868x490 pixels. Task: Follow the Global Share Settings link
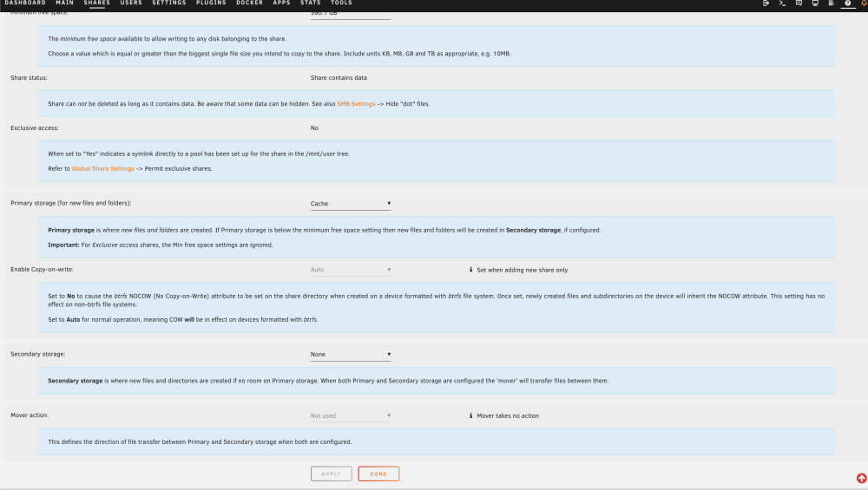pyautogui.click(x=103, y=168)
